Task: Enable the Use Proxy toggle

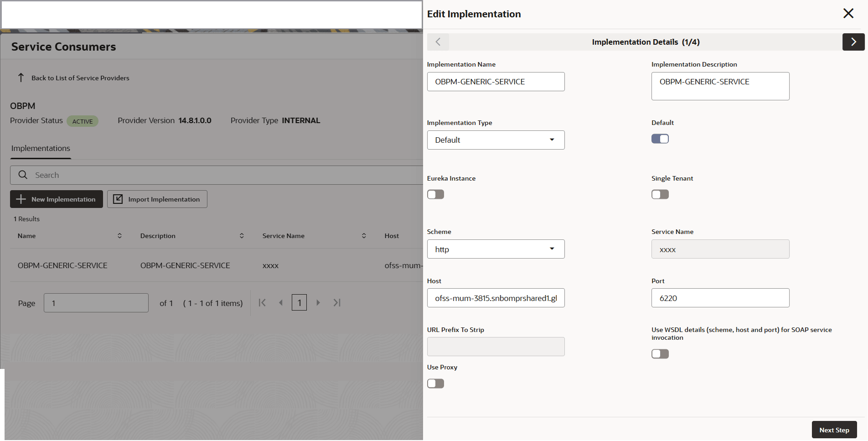Action: (x=435, y=384)
